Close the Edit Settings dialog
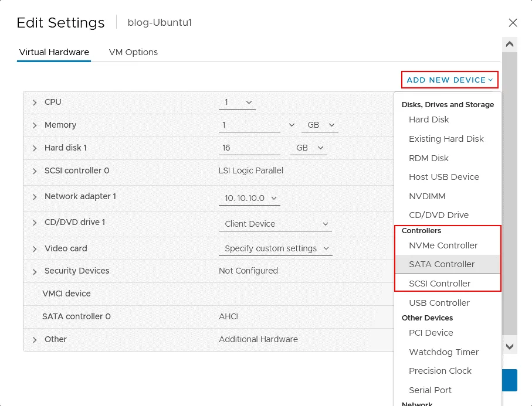This screenshot has width=532, height=406. coord(513,23)
